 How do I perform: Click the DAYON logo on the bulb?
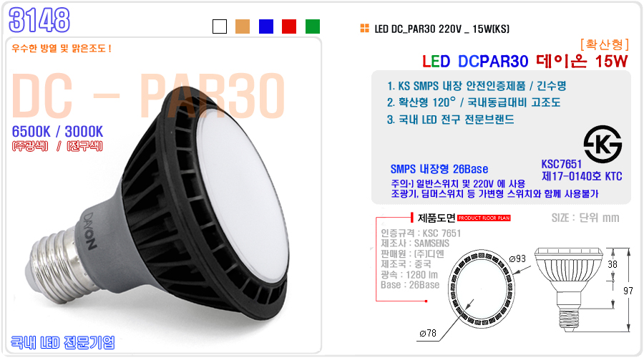pos(91,231)
